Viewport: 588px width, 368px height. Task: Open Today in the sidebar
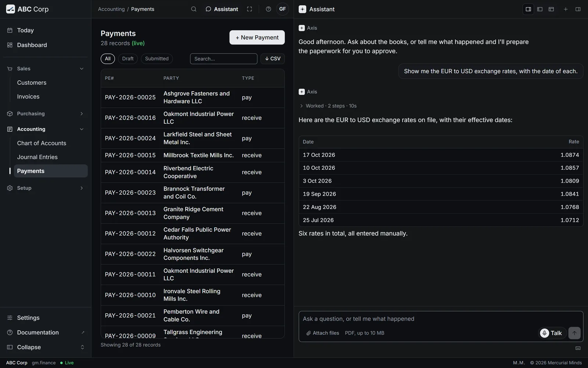point(46,30)
